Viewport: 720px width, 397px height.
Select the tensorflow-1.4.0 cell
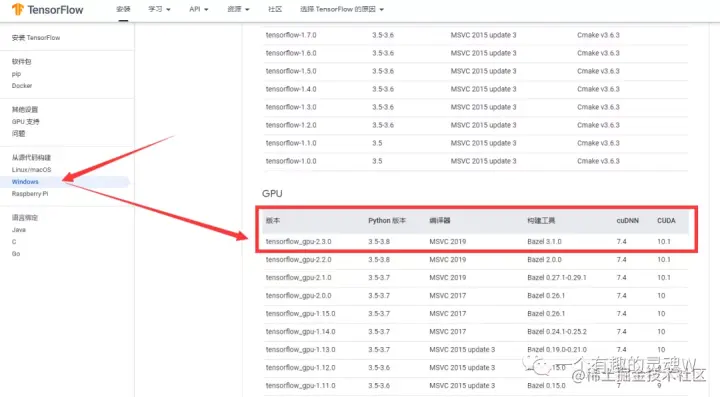(291, 89)
